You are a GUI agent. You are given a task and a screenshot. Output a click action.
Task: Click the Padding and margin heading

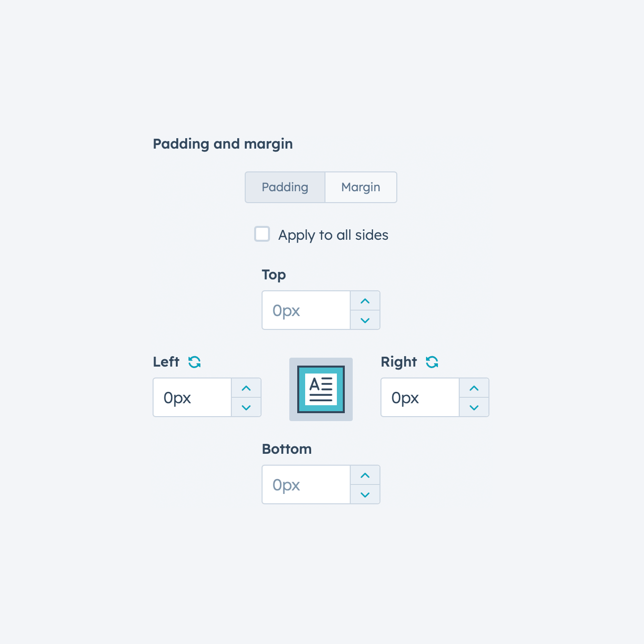pos(223,144)
